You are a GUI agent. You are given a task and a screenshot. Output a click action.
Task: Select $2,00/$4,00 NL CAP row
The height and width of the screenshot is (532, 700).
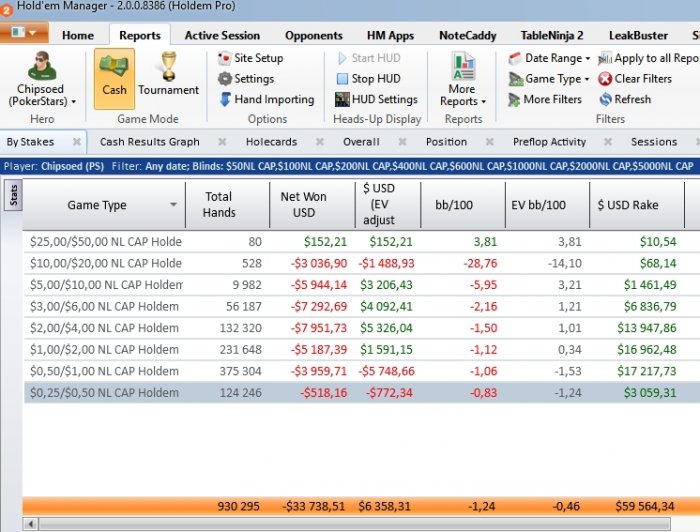(x=362, y=328)
